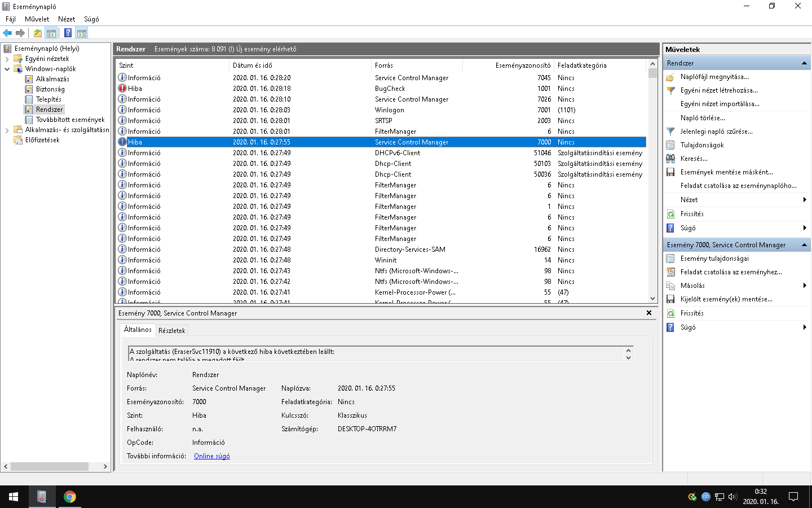Expand the Rendszer section Súgó submenu arrow
Viewport: 812px width, 508px height.
click(805, 228)
